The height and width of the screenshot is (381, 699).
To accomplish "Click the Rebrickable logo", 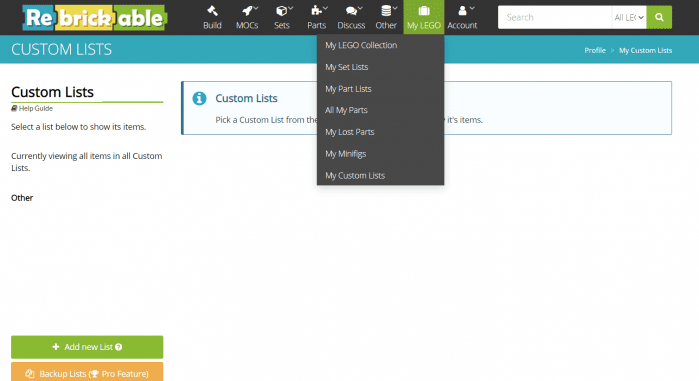I will pos(95,18).
